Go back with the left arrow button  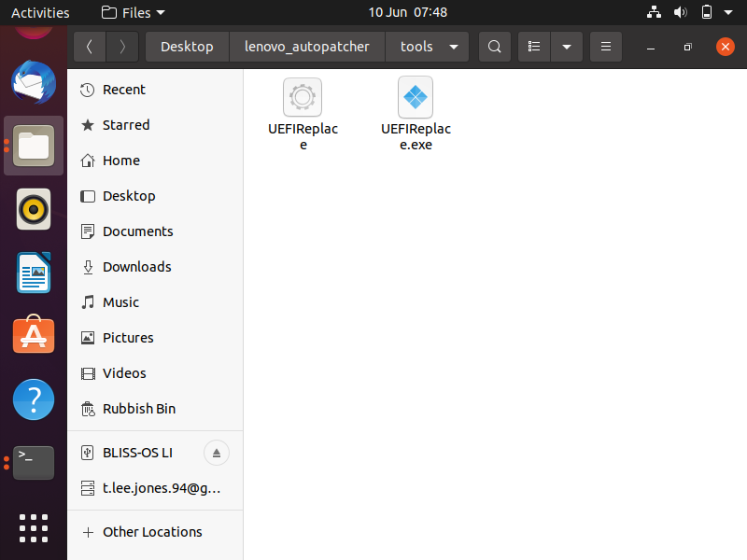coord(90,47)
